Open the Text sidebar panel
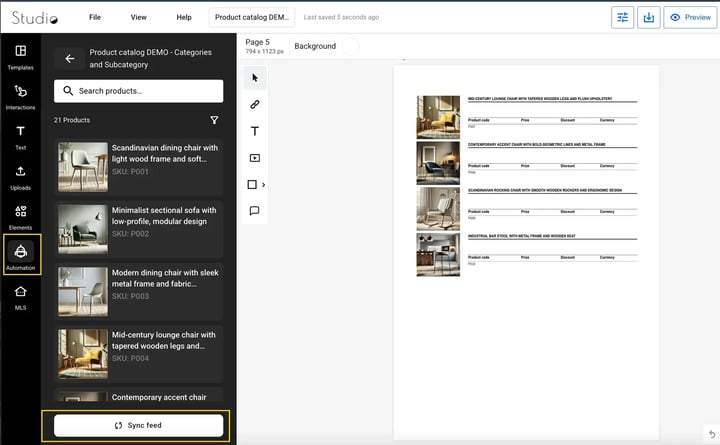Viewport: 720px width, 445px height. [21, 137]
